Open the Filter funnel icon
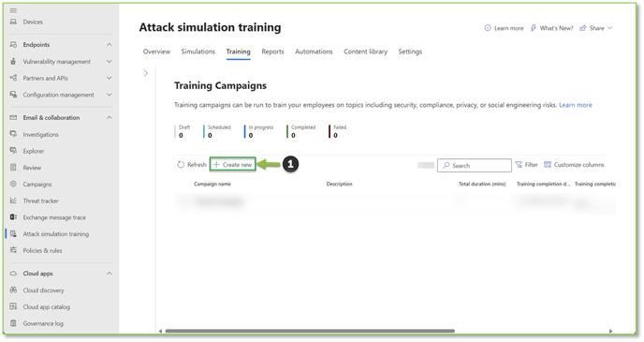The height and width of the screenshot is (342, 644). [x=519, y=165]
